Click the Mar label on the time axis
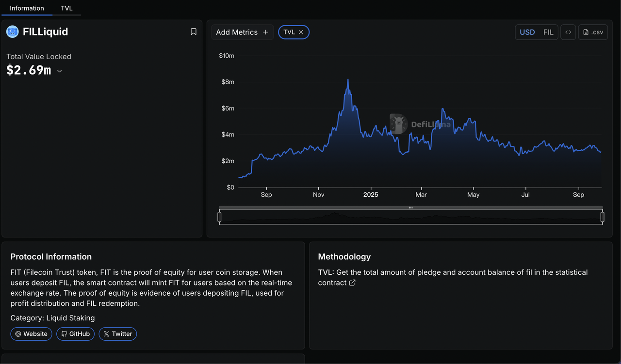 coord(421,195)
